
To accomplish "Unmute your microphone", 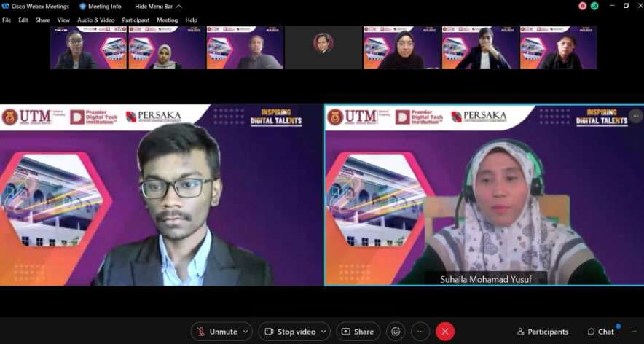I will 218,332.
